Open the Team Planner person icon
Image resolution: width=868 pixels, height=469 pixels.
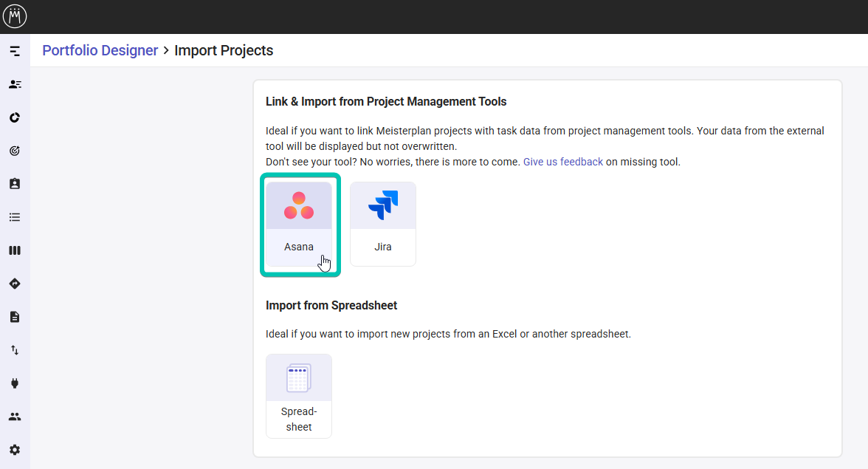(x=15, y=83)
